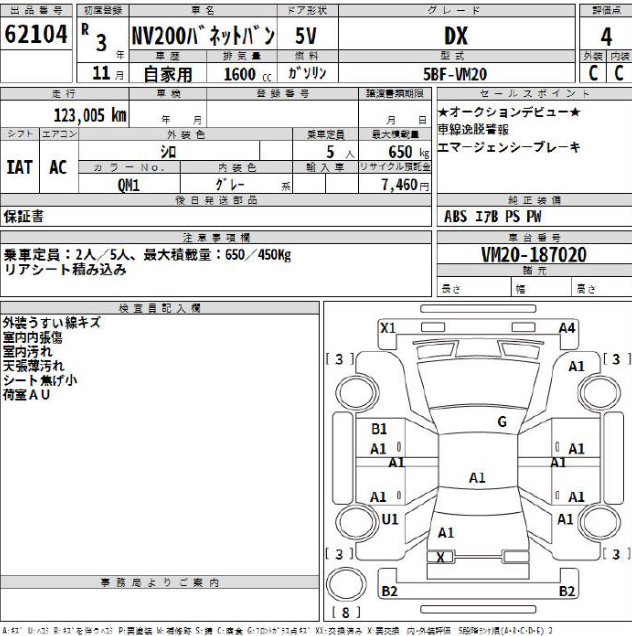Select the U1 dent marker on the diagram
This screenshot has width=632, height=636.
pos(390,519)
